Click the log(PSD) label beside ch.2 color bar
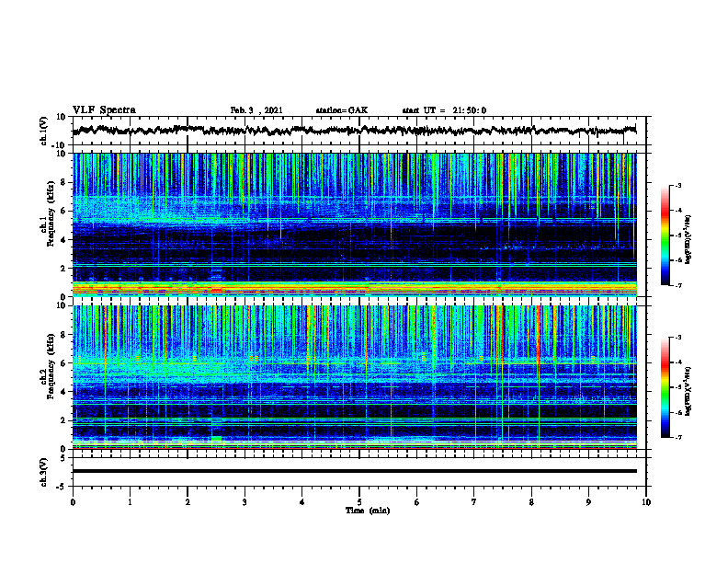 point(688,391)
